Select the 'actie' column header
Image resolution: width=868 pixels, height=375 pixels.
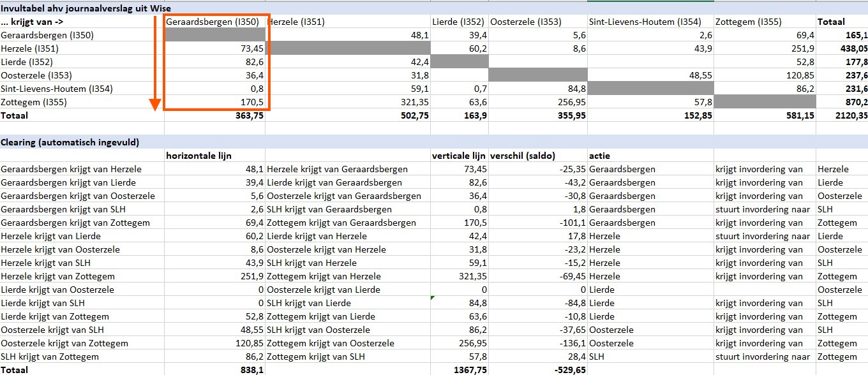tap(601, 156)
